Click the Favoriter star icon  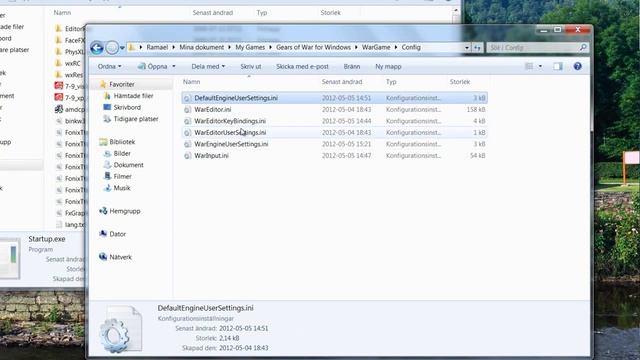(x=103, y=84)
